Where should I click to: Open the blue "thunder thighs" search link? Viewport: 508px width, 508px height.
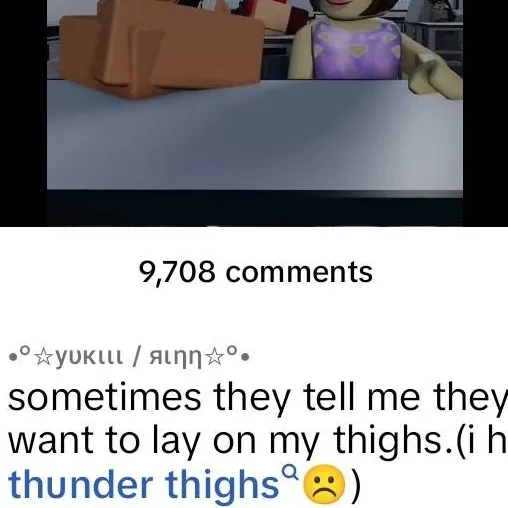(143, 485)
